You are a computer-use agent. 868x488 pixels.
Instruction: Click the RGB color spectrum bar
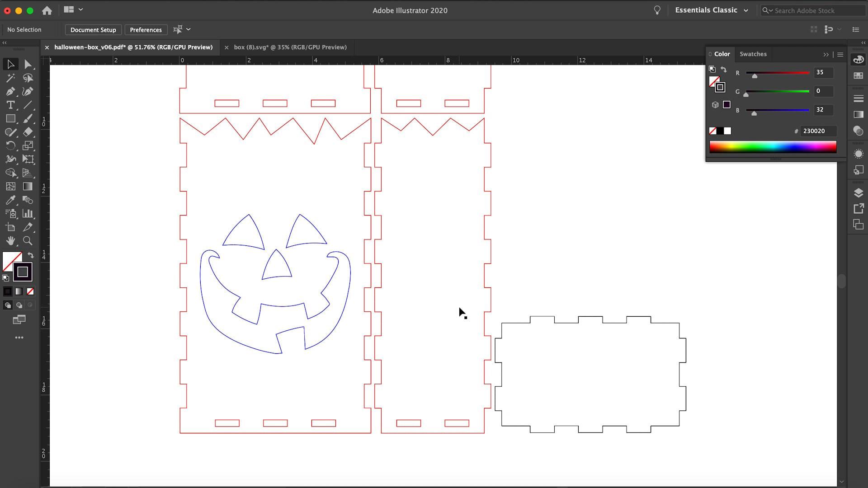click(x=773, y=147)
